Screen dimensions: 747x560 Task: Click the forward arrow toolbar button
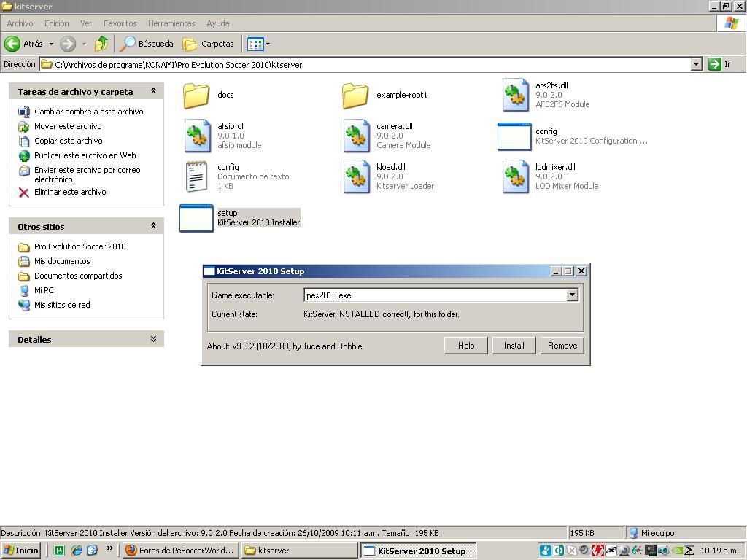click(68, 44)
